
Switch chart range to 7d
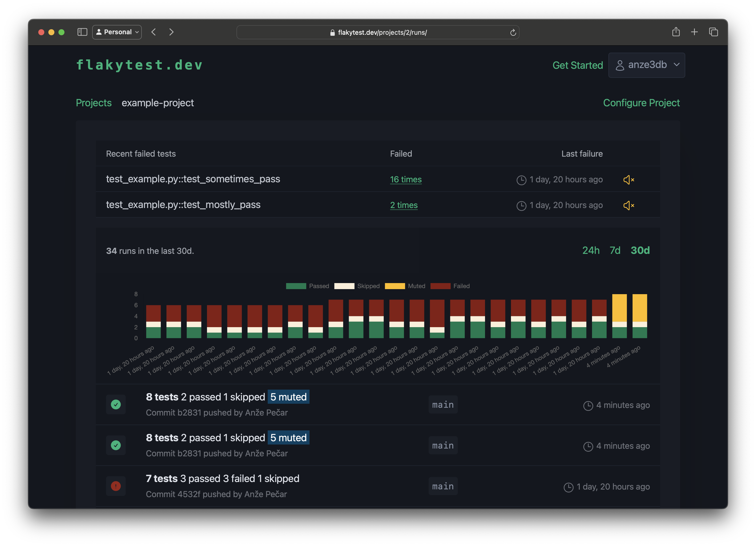coord(615,250)
